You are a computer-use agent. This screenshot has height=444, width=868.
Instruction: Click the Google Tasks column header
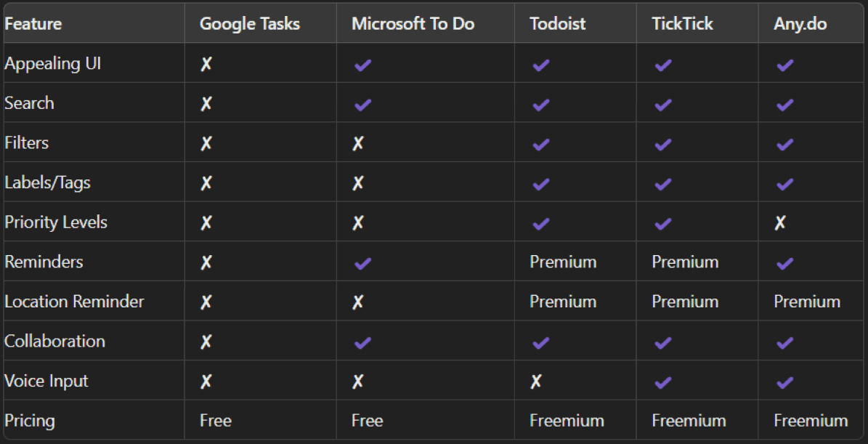pyautogui.click(x=249, y=23)
